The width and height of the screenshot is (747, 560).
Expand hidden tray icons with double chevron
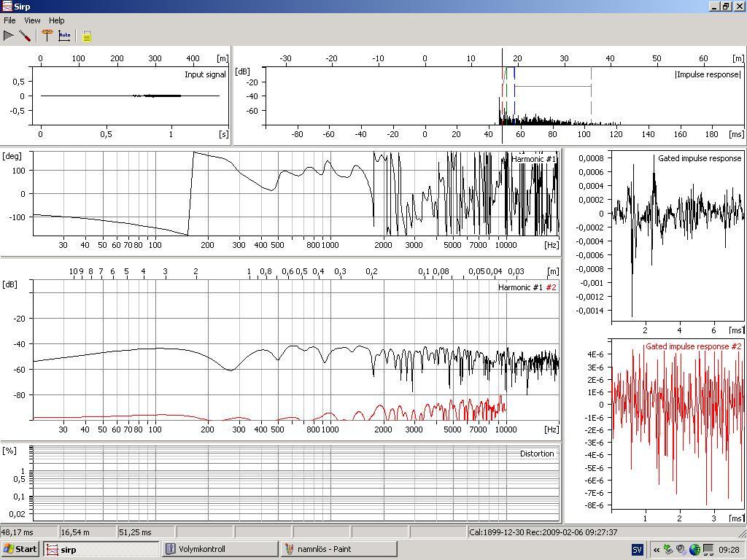click(x=657, y=549)
